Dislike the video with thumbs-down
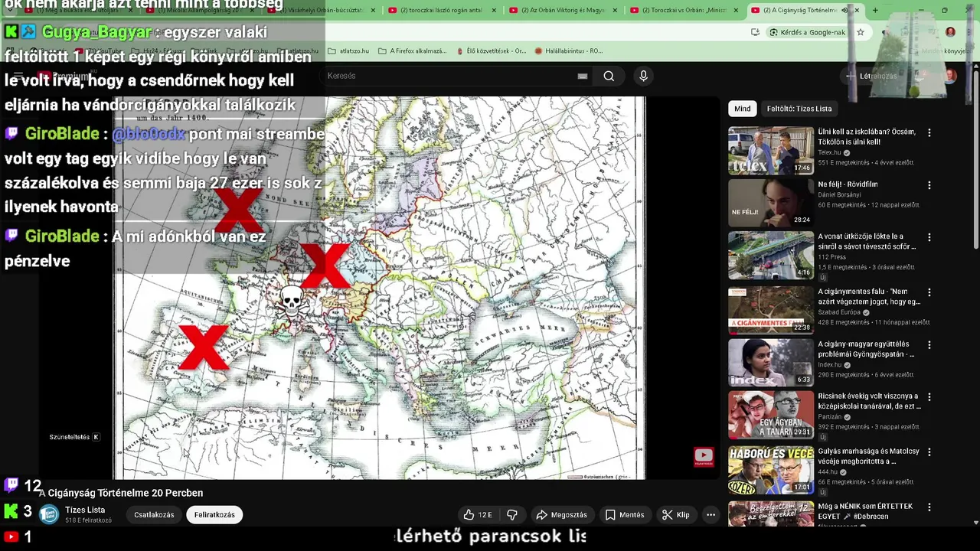980x551 pixels. [x=512, y=515]
